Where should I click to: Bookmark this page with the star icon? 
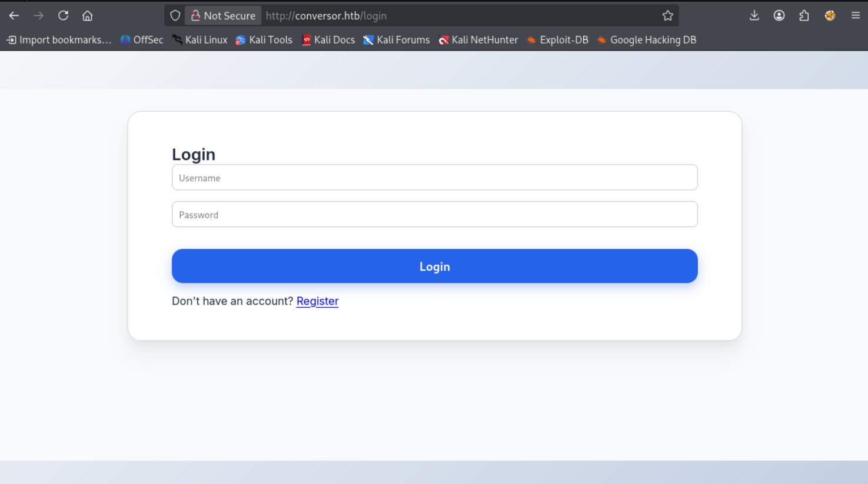[x=668, y=15]
